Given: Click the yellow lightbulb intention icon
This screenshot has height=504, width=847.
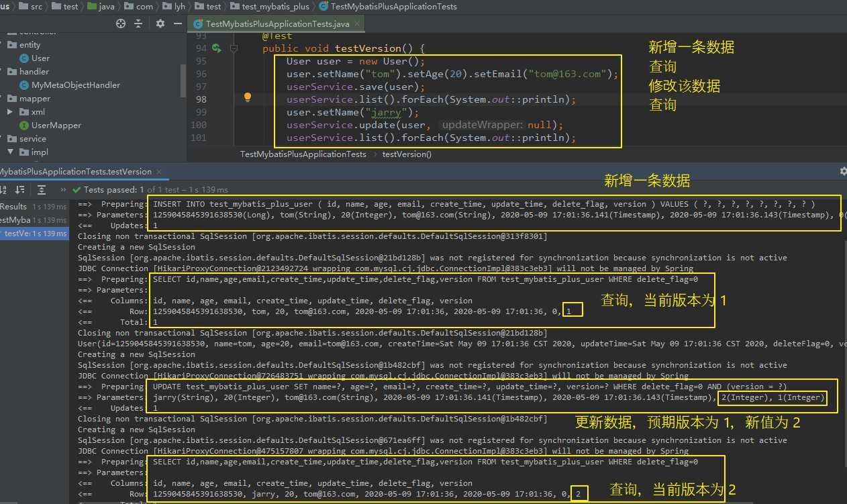Looking at the screenshot, I should 247,97.
